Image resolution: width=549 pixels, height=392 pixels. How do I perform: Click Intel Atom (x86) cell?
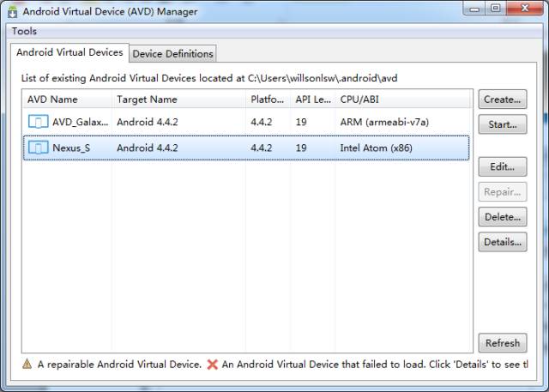click(x=376, y=148)
